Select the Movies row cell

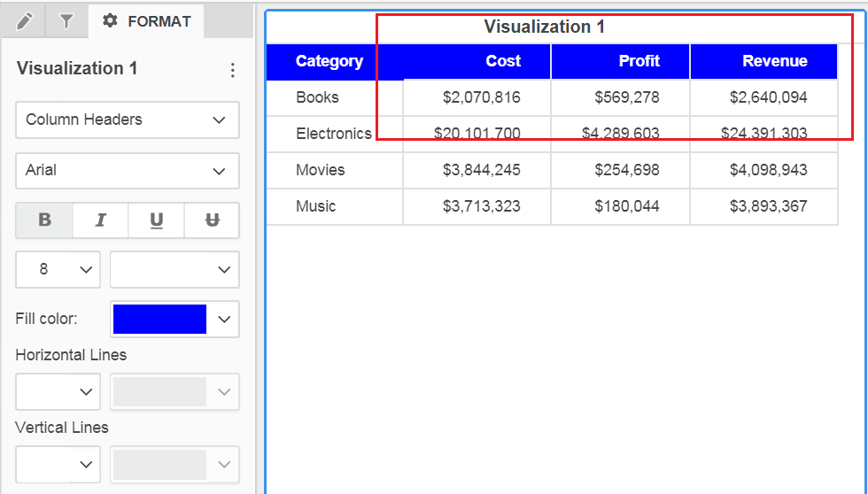[321, 170]
